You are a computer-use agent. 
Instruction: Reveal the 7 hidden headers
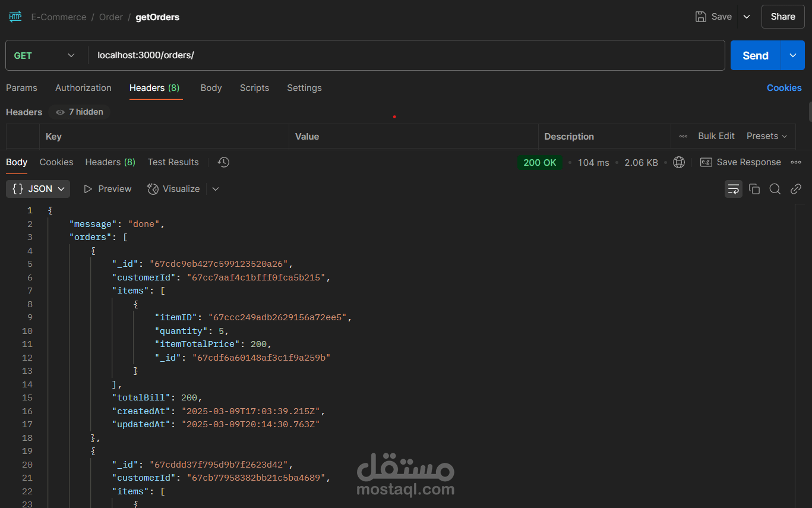[x=79, y=112]
